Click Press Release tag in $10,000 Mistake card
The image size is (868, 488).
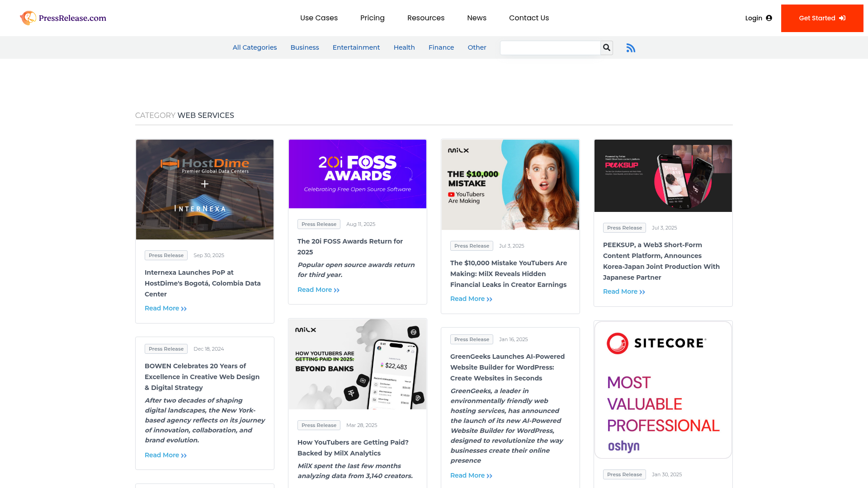tap(472, 246)
